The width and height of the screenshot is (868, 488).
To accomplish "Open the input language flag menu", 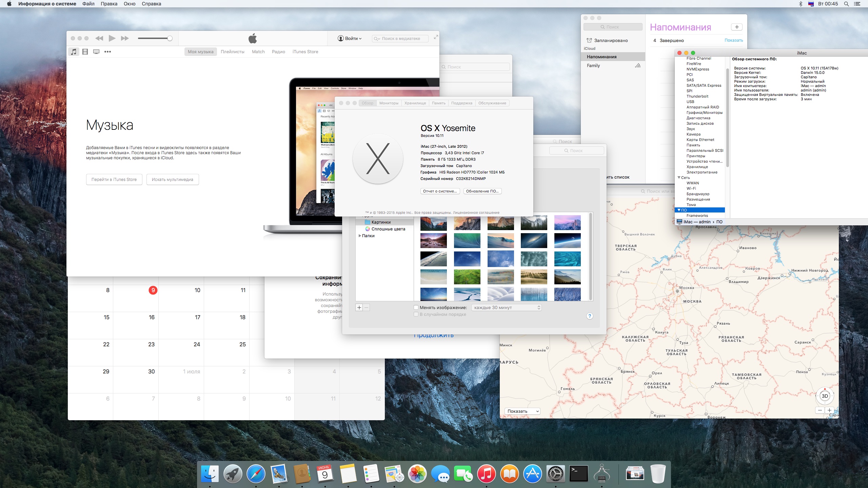I will tap(811, 4).
